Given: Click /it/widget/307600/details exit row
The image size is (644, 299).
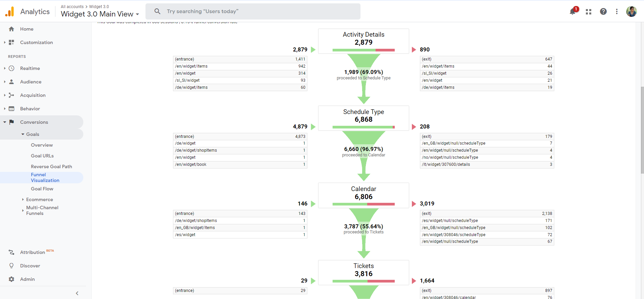Looking at the screenshot, I should (x=487, y=164).
